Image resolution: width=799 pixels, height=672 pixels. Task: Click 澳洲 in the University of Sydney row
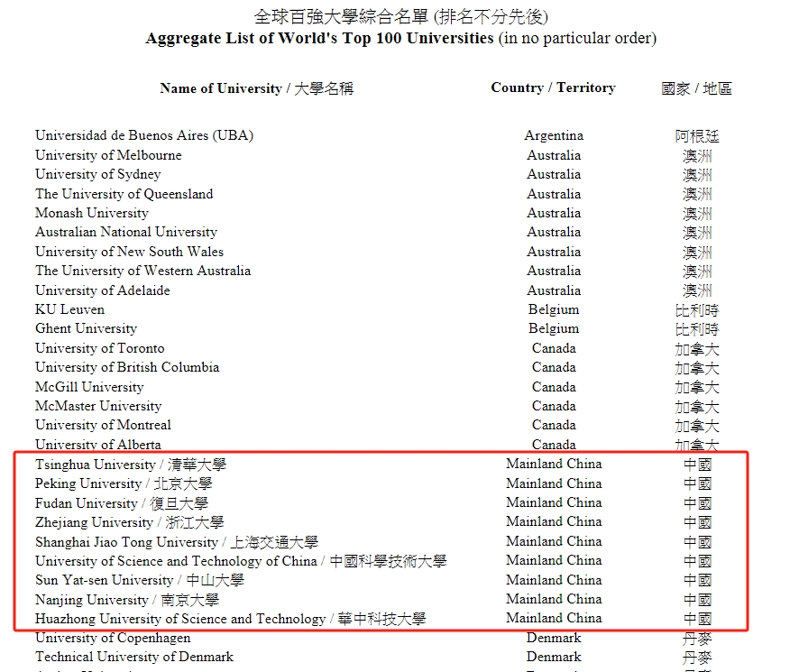[697, 175]
